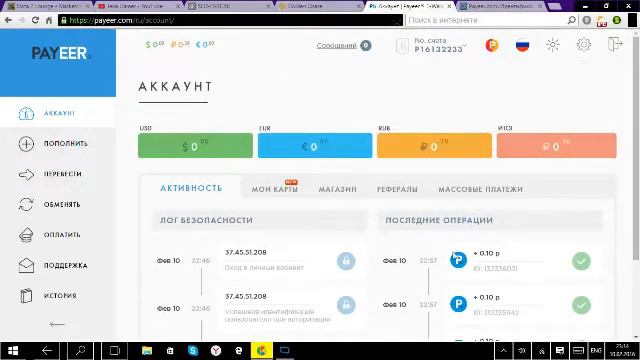
Task: Open the Аккаунт sidebar icon
Action: 26,113
